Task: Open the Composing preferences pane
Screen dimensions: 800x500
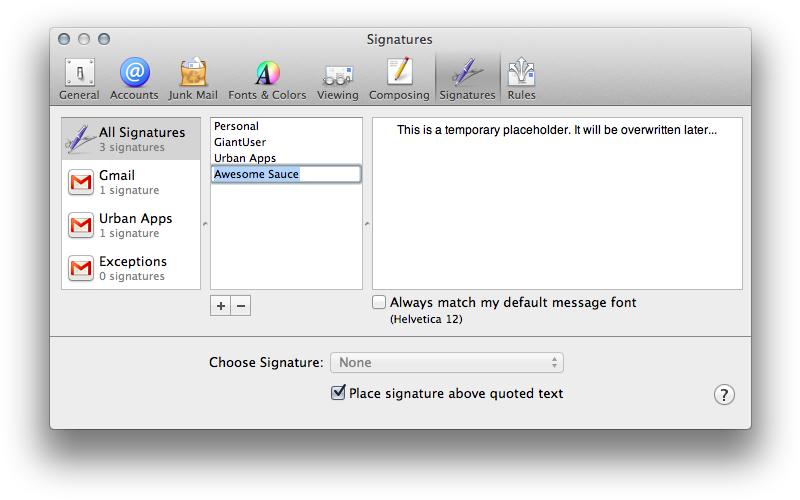Action: coord(399,80)
